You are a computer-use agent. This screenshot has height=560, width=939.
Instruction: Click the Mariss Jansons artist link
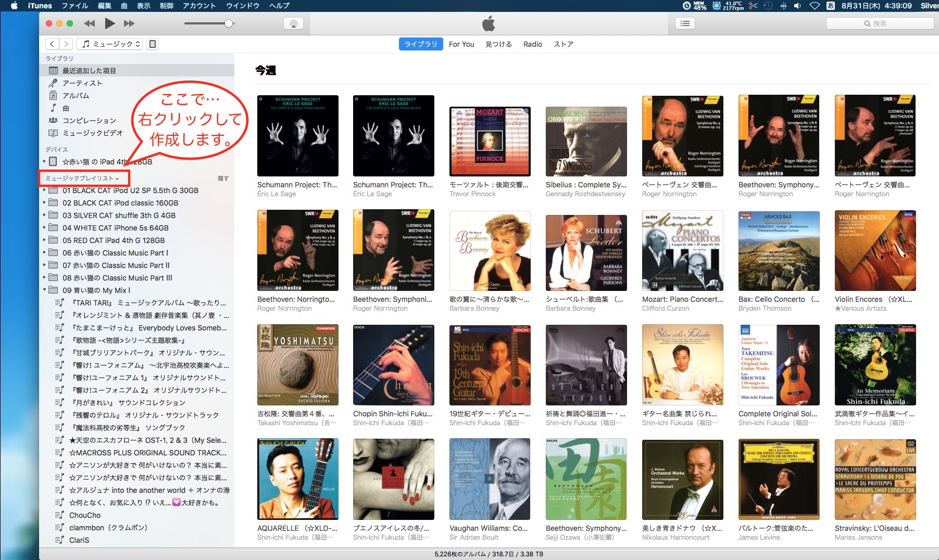pyautogui.click(x=858, y=538)
